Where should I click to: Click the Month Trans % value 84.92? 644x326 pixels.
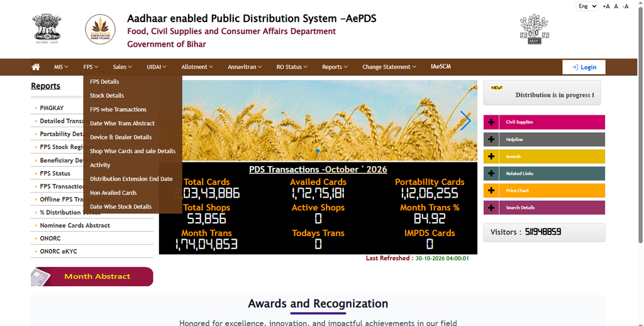click(x=430, y=219)
